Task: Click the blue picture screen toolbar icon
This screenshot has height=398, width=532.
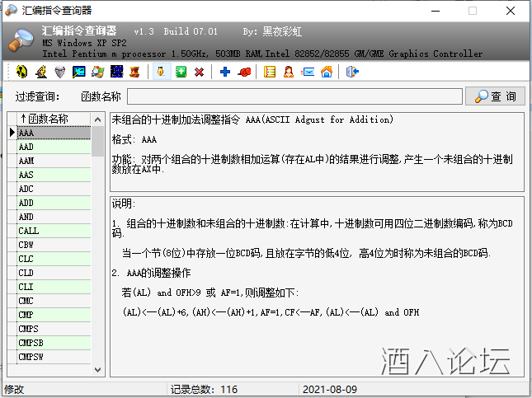Action: click(78, 72)
